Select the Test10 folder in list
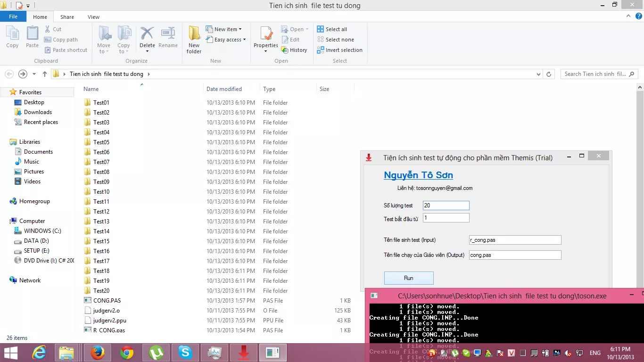The height and width of the screenshot is (362, 644). pyautogui.click(x=101, y=192)
